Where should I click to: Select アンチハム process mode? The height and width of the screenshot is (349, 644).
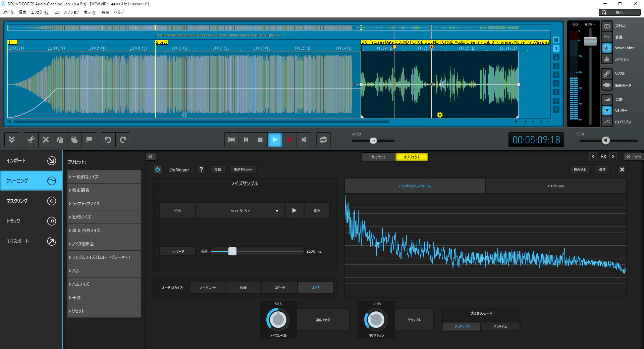pyautogui.click(x=500, y=327)
